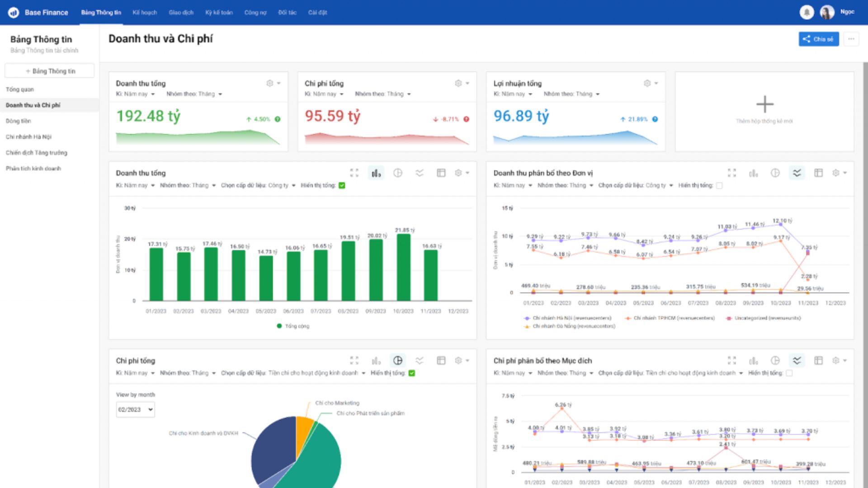Open Kì dropdown on Doanh thu tổng card
Screen dimensions: 868x488
[136, 94]
